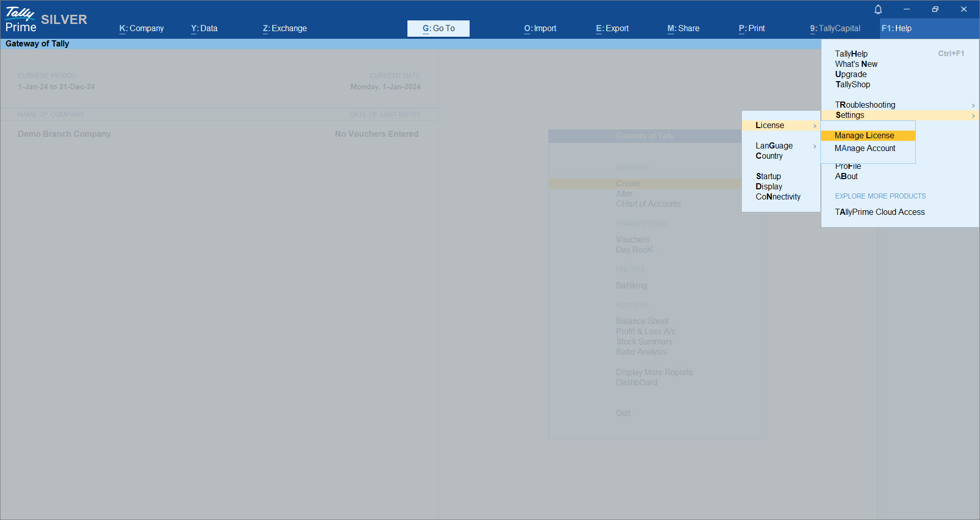Open Dashboard from Gateway menu
Viewport: 980px width, 520px height.
coord(636,383)
